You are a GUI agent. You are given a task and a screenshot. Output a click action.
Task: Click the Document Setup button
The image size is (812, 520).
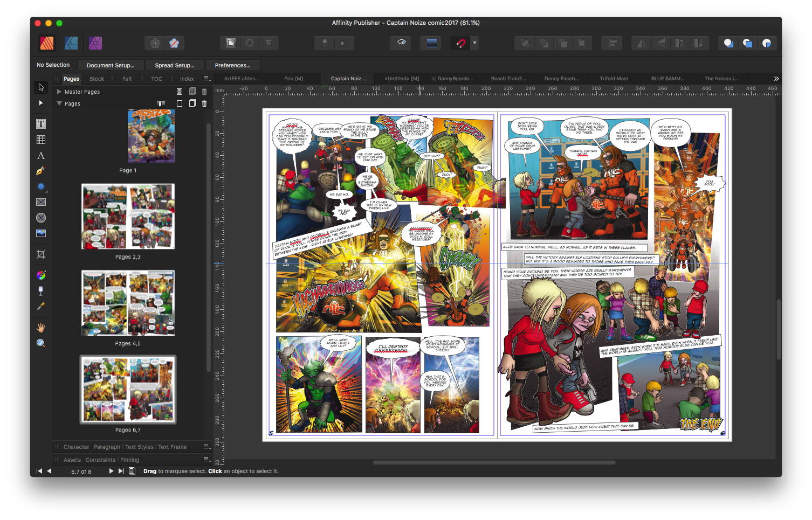click(111, 65)
